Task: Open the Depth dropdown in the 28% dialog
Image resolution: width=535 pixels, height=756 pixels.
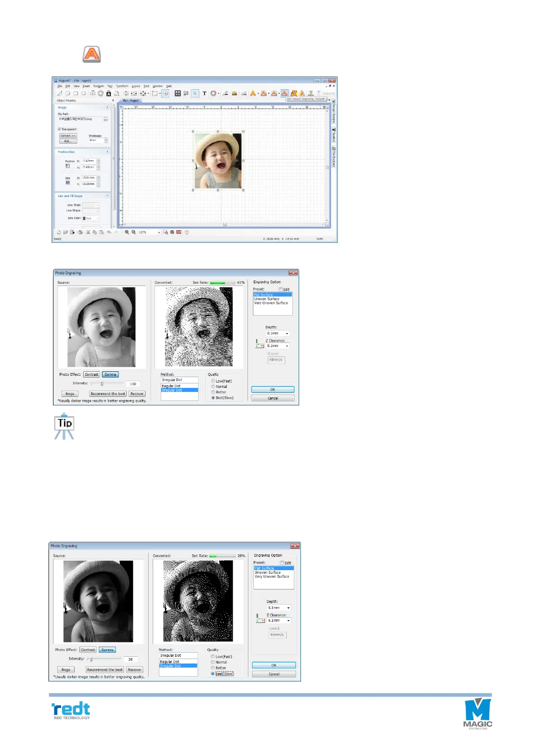Action: [288, 608]
